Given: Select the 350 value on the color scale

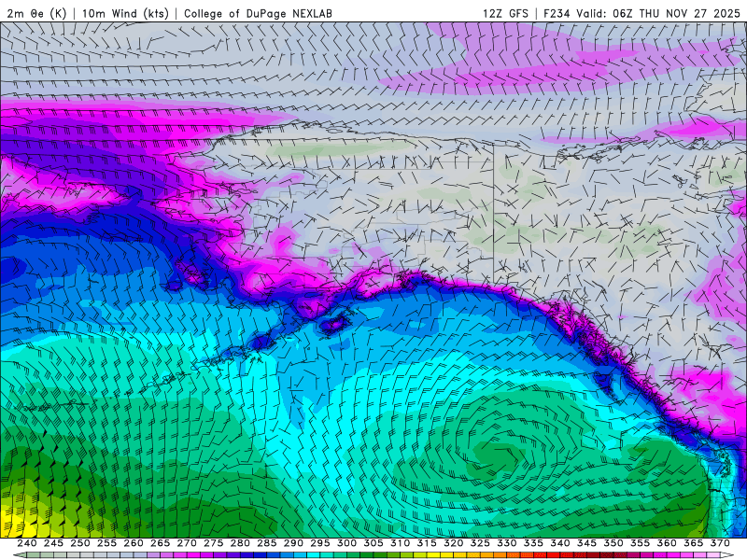Looking at the screenshot, I should (613, 543).
